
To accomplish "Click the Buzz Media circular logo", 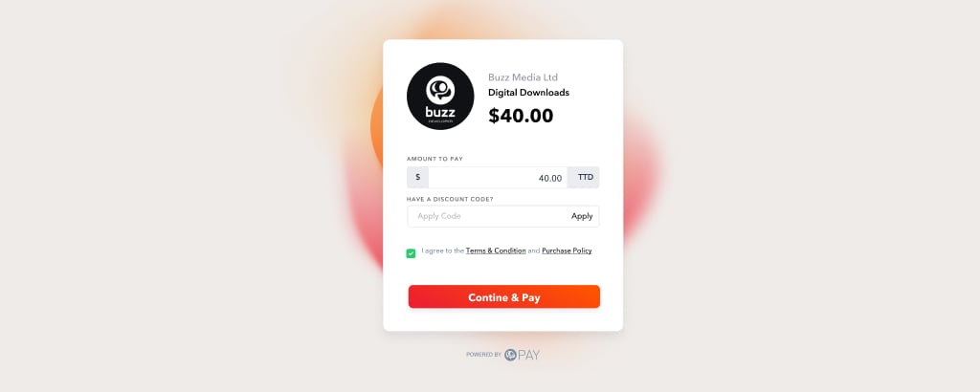I will 440,97.
